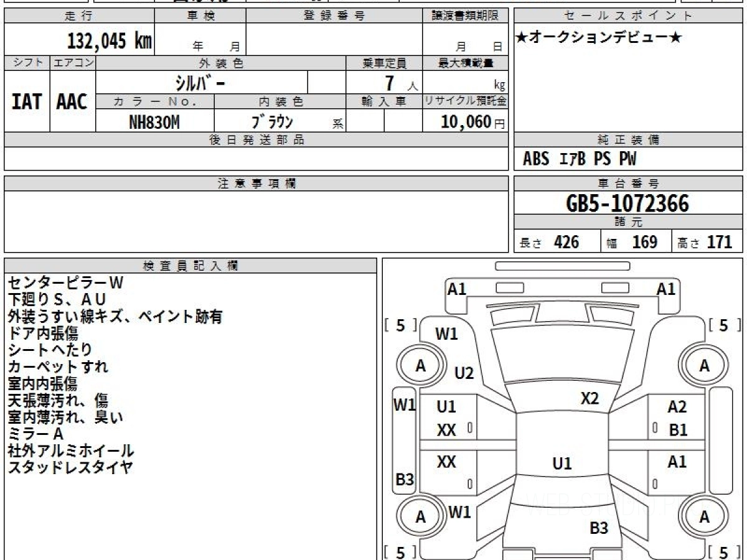Screen dimensions: 747x560
Task: Click the 最大積載量 header cell
Action: point(466,63)
